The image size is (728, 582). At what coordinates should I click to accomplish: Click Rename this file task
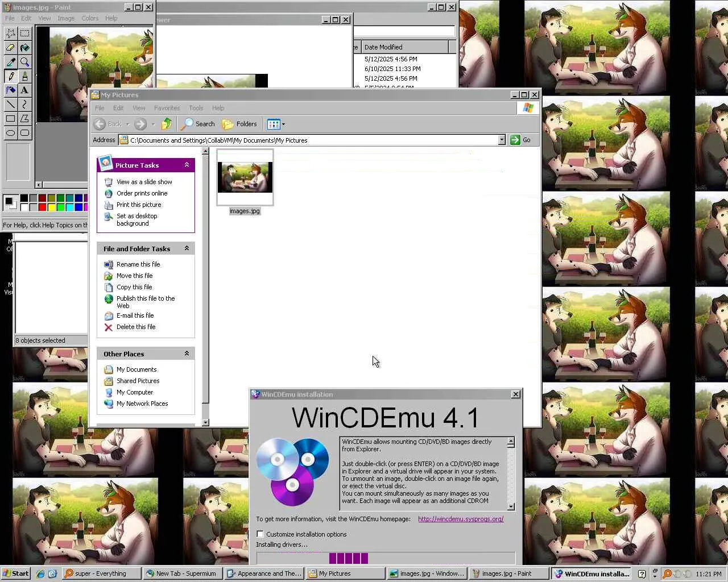[138, 264]
